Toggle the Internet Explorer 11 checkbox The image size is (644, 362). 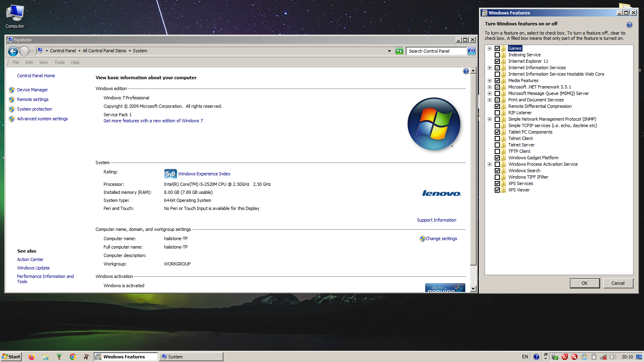497,61
